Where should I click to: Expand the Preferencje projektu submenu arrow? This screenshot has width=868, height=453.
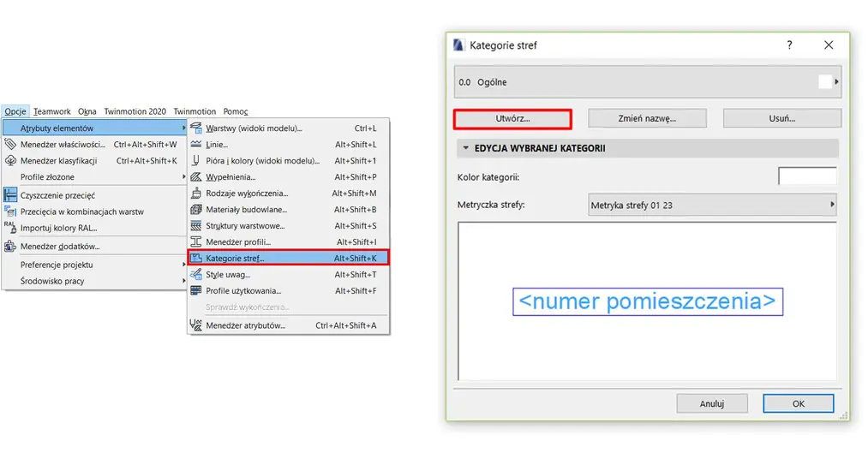(183, 265)
